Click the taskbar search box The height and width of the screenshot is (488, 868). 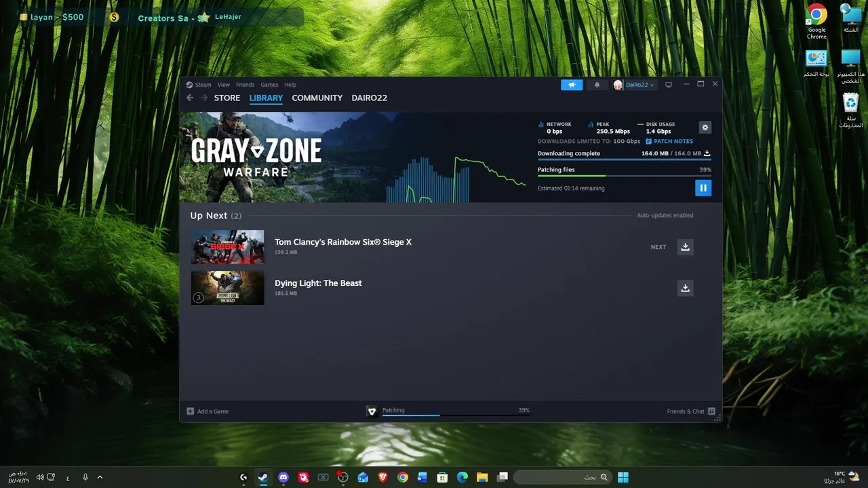point(562,477)
